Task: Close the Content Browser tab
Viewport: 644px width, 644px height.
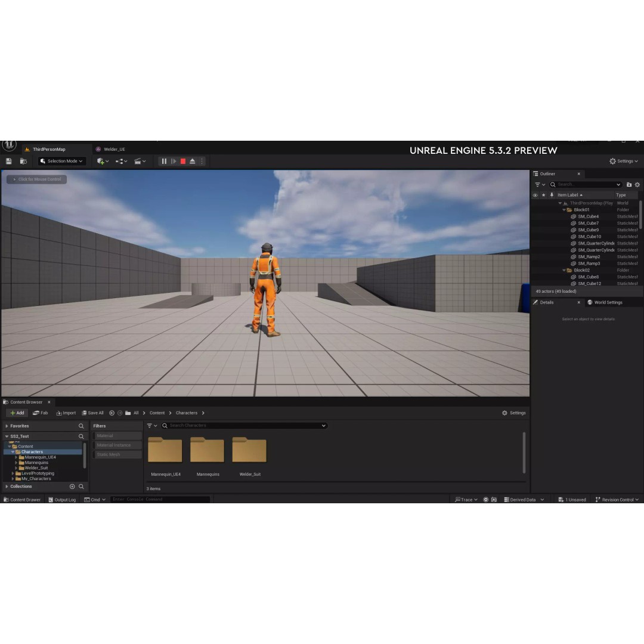Action: (49, 402)
